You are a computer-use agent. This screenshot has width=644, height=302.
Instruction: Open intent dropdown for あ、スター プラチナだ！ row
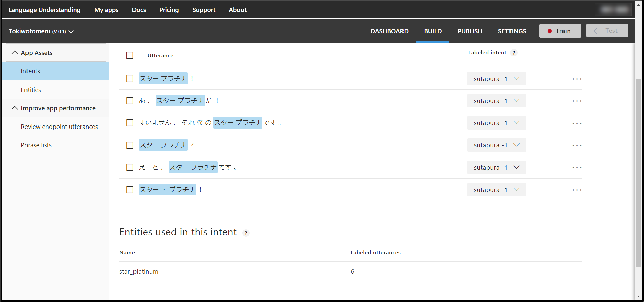[x=496, y=101]
